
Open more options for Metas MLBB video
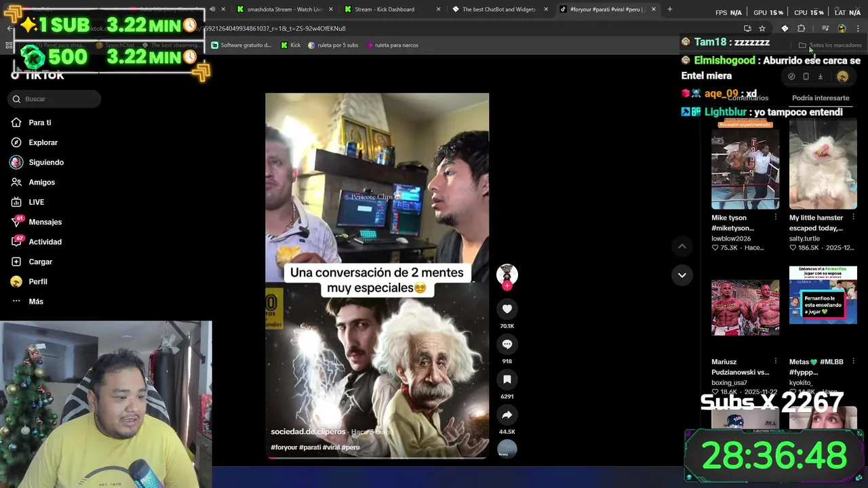click(x=853, y=362)
